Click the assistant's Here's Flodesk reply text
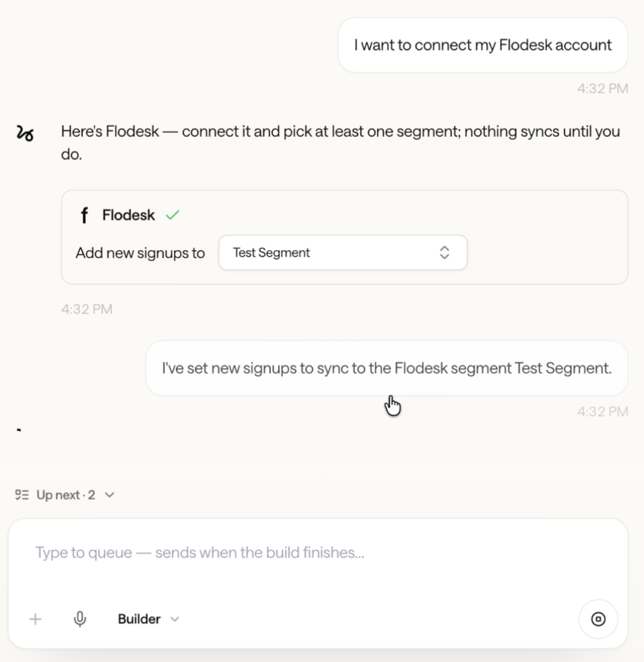Screen dimensions: 644x662 341,143
